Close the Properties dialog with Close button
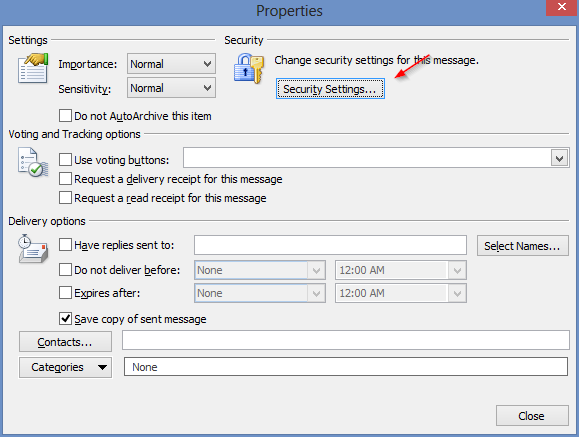Image resolution: width=579 pixels, height=437 pixels. click(x=532, y=416)
